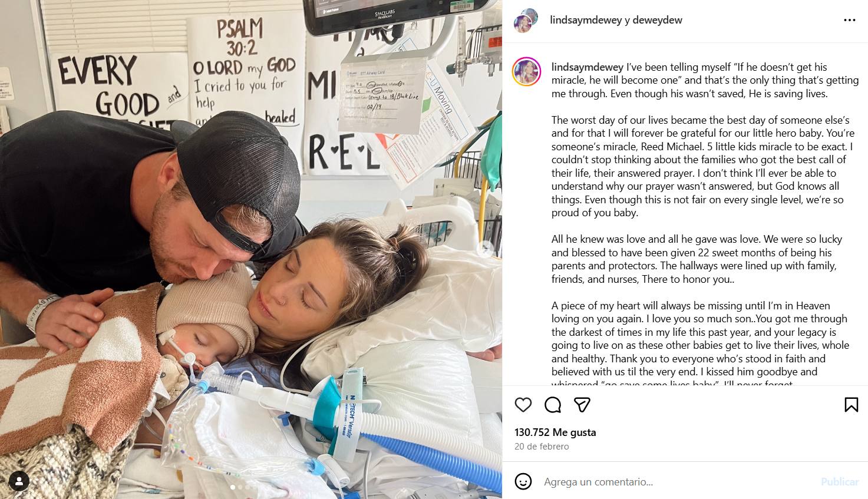The width and height of the screenshot is (868, 499).
Task: Click the main post photo
Action: tap(251, 249)
